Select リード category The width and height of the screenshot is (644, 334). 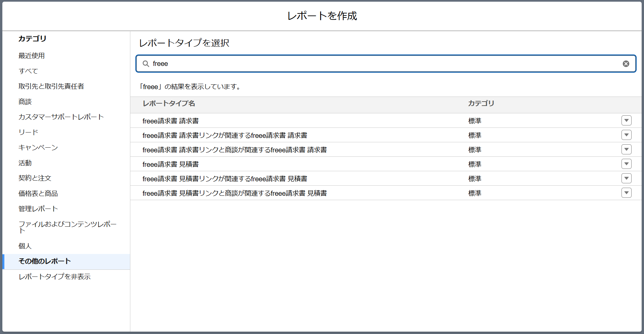point(28,132)
